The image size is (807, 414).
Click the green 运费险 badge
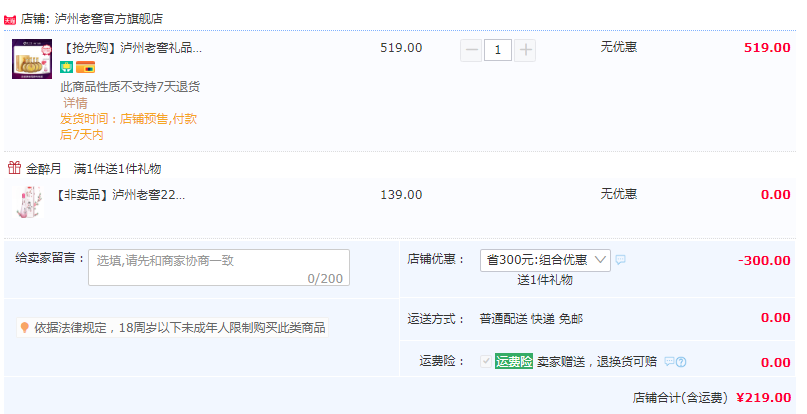514,361
